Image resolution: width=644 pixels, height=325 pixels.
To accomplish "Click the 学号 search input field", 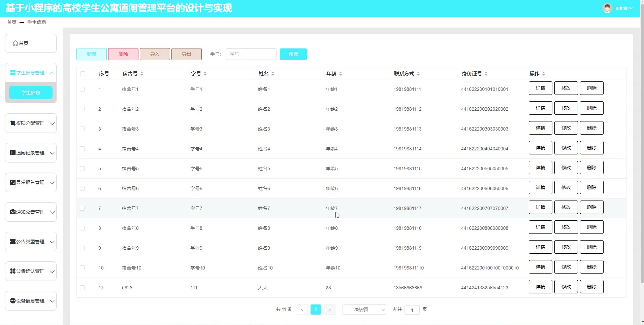I will (x=251, y=54).
